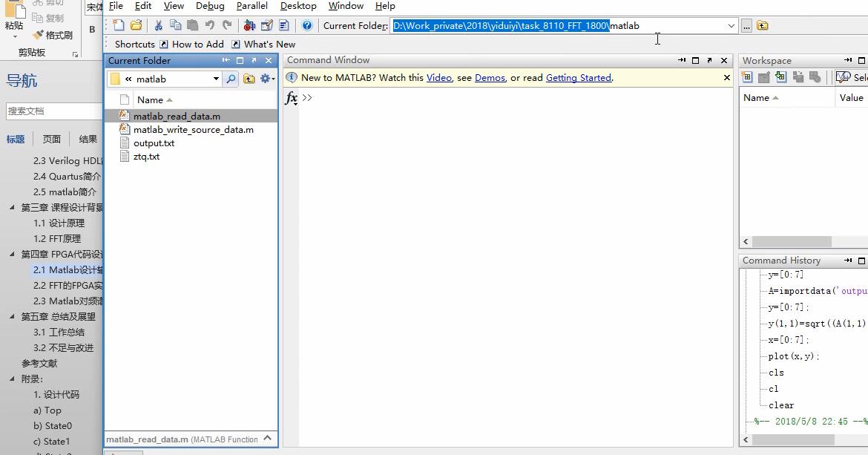Click the Redo arrow in MATLAB toolbar
868x455 pixels.
tap(227, 25)
